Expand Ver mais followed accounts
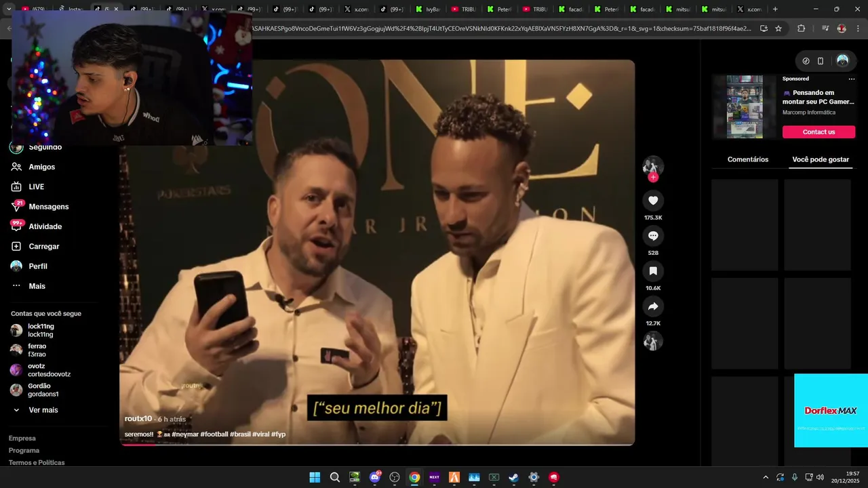868x488 pixels. [x=43, y=410]
